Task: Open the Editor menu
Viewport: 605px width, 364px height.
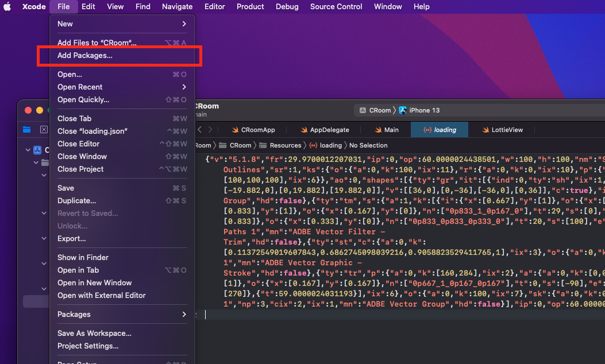Action: point(214,6)
